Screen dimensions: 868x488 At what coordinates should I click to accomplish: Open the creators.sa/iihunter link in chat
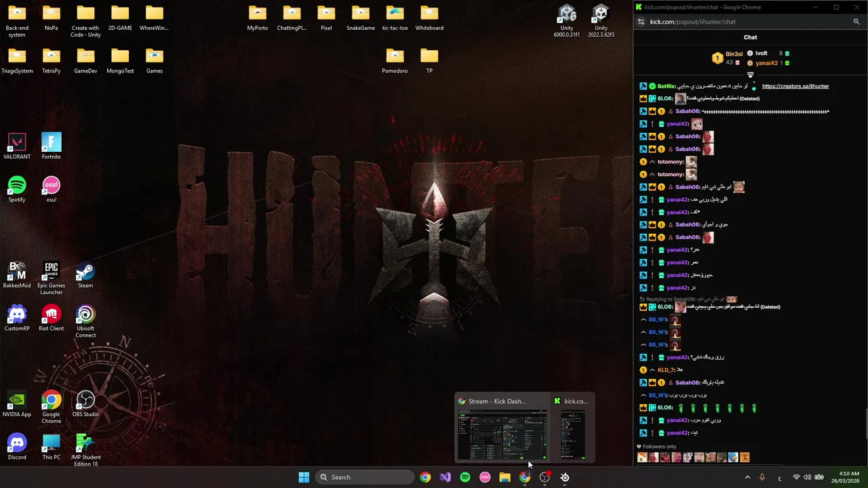pyautogui.click(x=795, y=86)
